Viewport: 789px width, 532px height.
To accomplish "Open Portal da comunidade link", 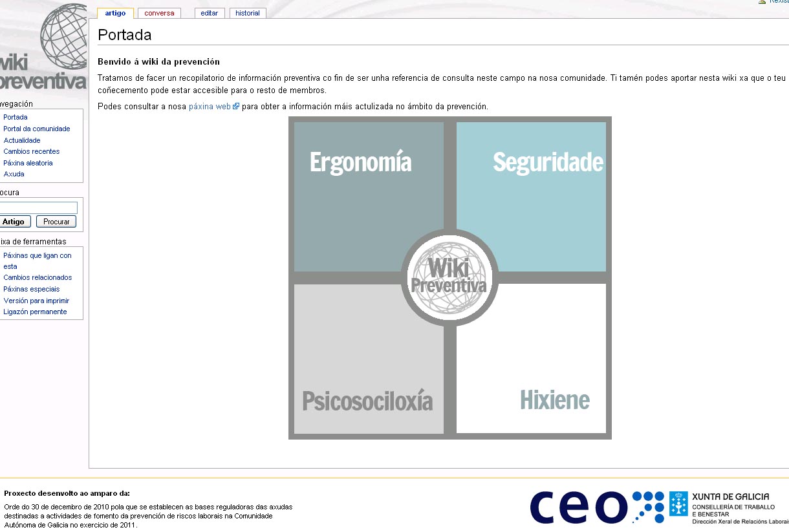I will (37, 129).
